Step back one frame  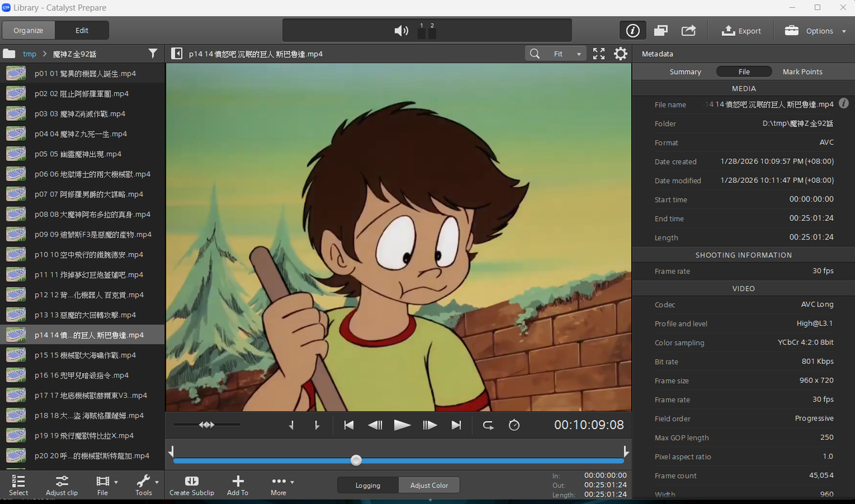point(375,425)
